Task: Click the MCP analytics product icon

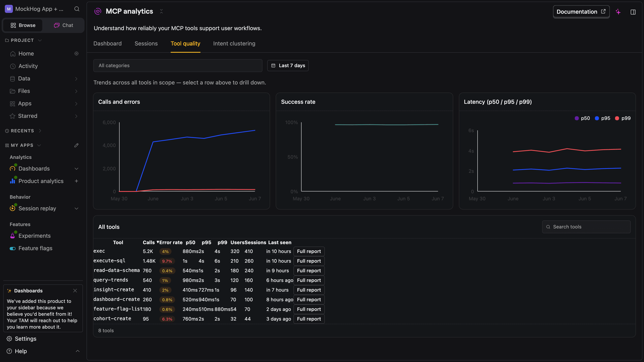Action: 98,11
